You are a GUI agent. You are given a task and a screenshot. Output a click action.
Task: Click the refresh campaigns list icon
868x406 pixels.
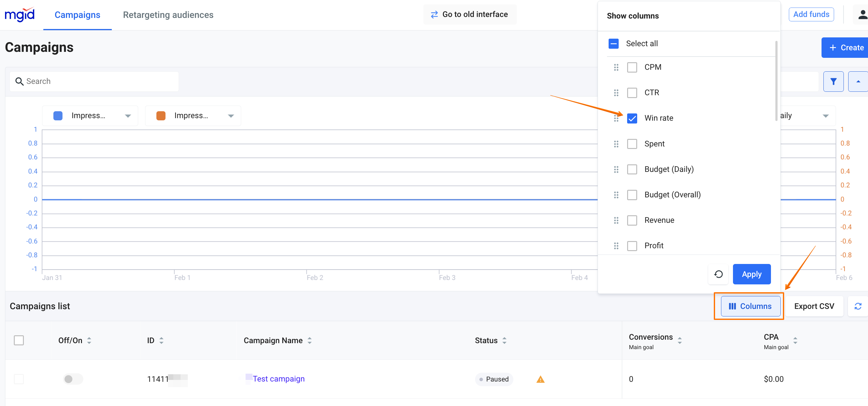pos(858,306)
